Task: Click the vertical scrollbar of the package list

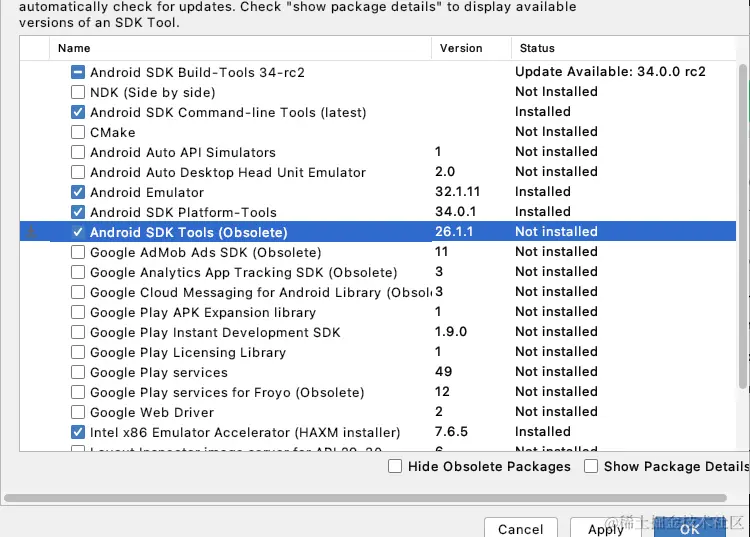Action: 742,226
